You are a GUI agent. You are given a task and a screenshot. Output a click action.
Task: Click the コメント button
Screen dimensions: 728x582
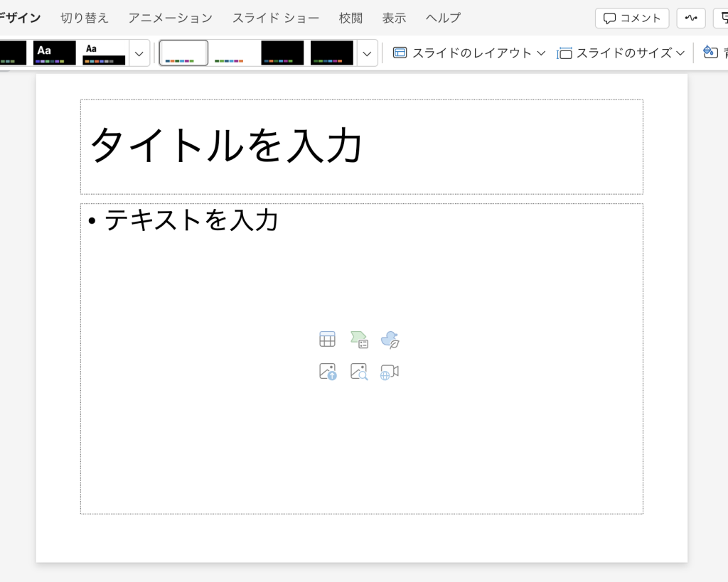click(632, 18)
